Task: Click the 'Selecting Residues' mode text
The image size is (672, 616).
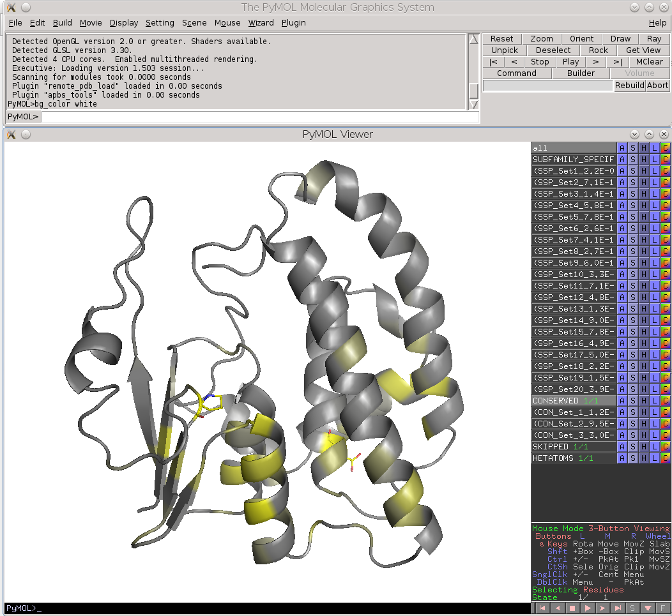Action: (x=577, y=590)
